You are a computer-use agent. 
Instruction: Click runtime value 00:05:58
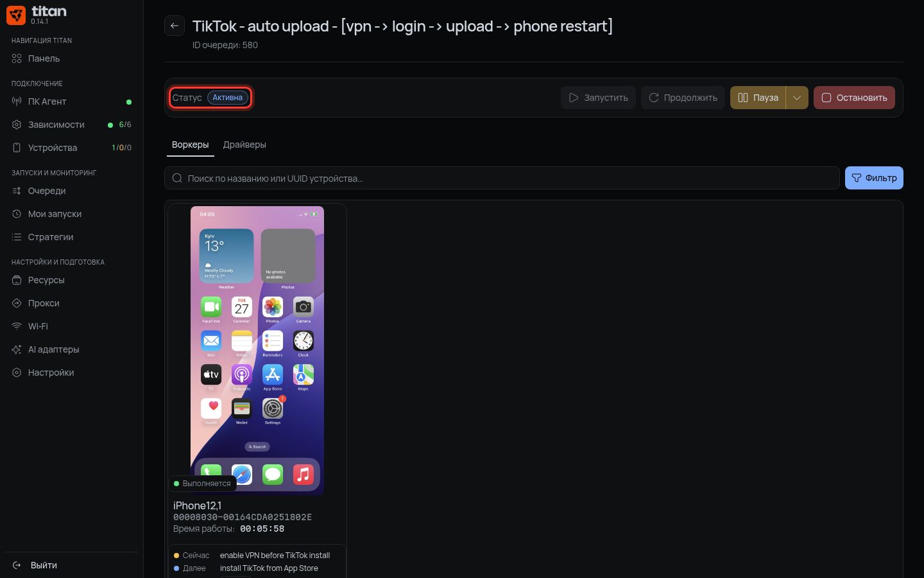(262, 529)
